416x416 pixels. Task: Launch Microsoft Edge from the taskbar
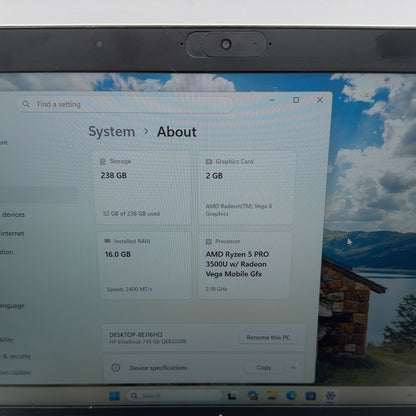[x=291, y=396]
